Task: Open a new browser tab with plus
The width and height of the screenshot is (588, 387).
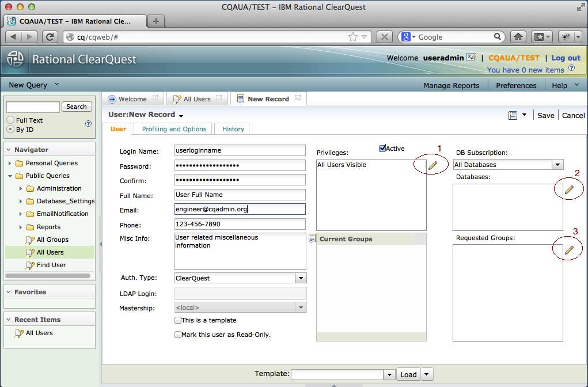Action: click(156, 21)
